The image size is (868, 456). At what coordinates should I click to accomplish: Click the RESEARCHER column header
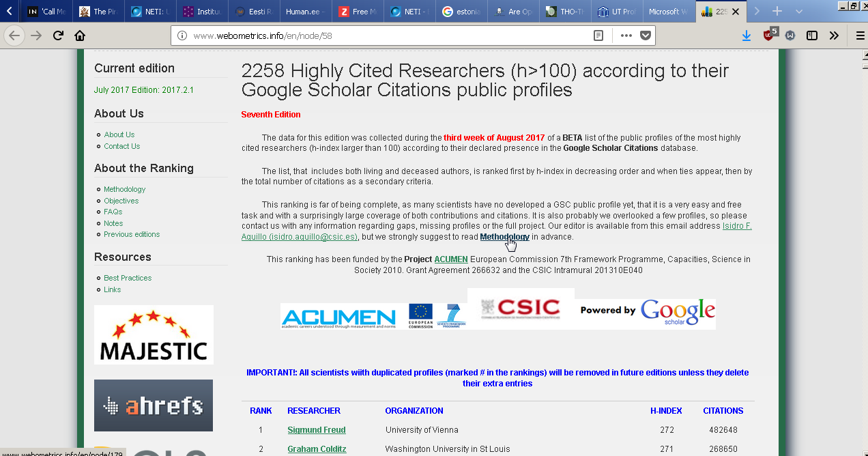click(314, 411)
